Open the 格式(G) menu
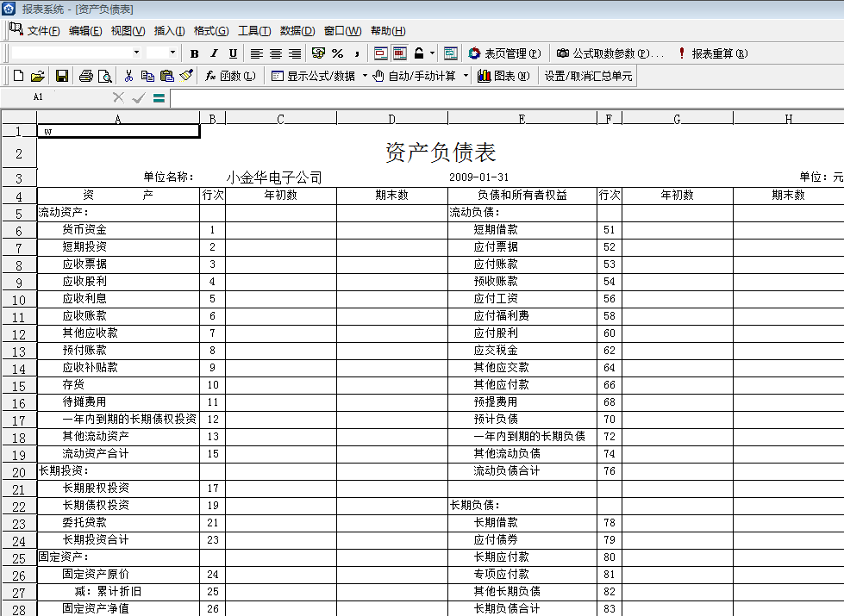 (x=211, y=31)
